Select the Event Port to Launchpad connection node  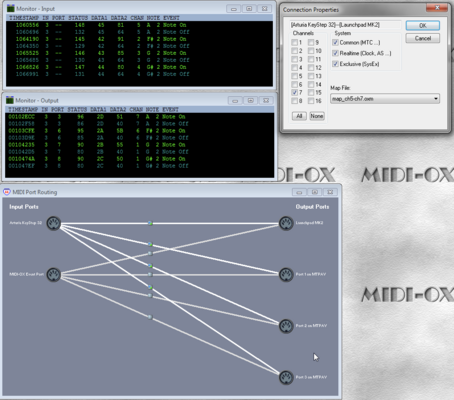(150, 253)
